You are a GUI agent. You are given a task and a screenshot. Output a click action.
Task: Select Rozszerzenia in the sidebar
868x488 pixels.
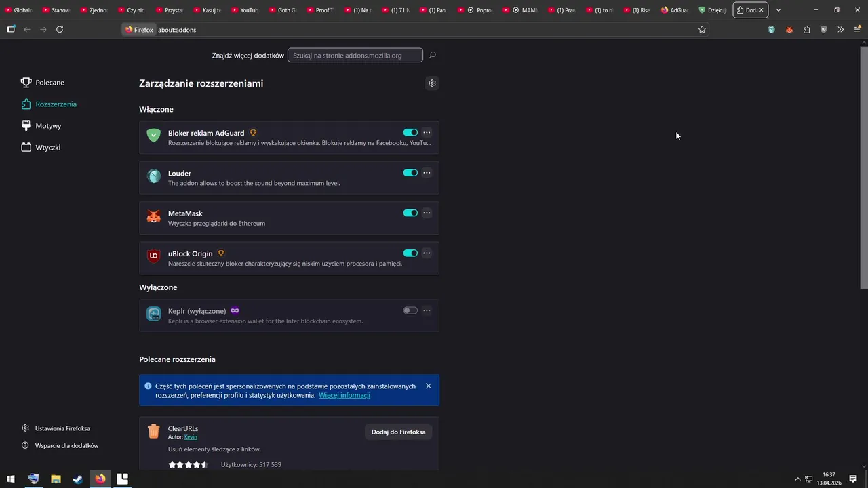point(48,104)
